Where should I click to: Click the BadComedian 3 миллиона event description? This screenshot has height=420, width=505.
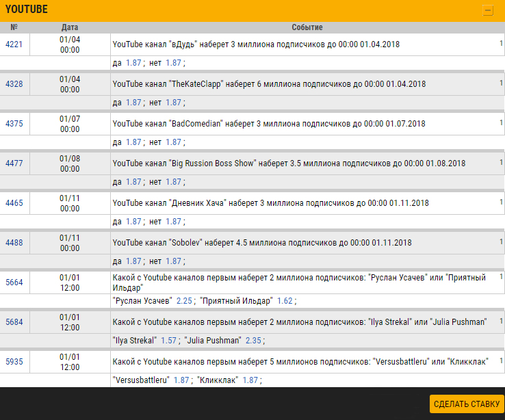(269, 124)
